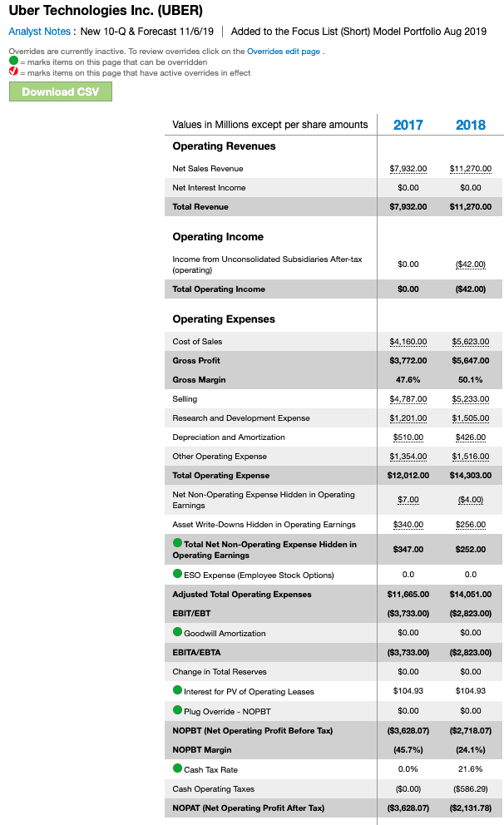Click green dot by Total Net Non-Operating Expense Hidden

tap(178, 542)
